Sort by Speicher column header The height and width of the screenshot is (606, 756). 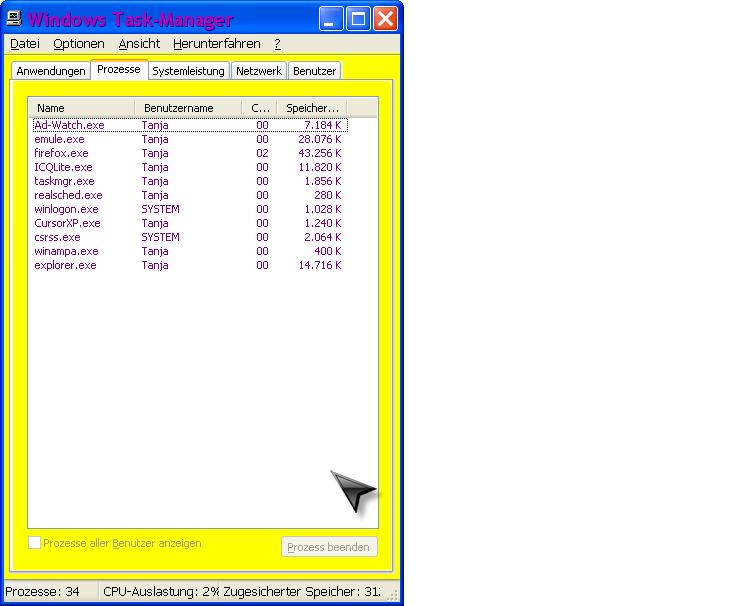coord(312,108)
